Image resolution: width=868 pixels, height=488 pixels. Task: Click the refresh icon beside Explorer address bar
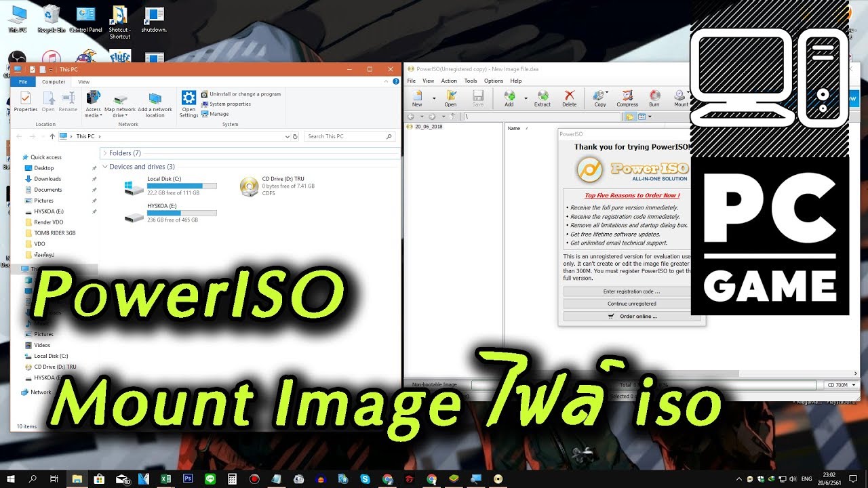pyautogui.click(x=295, y=136)
